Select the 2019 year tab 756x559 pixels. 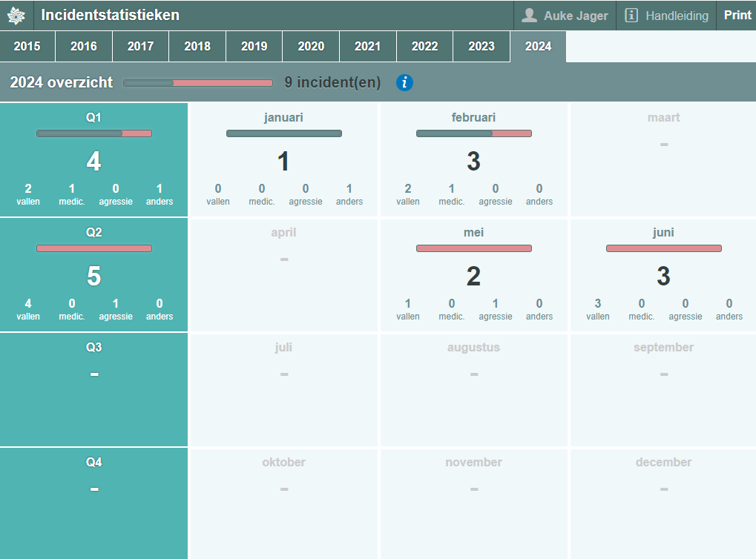point(254,46)
